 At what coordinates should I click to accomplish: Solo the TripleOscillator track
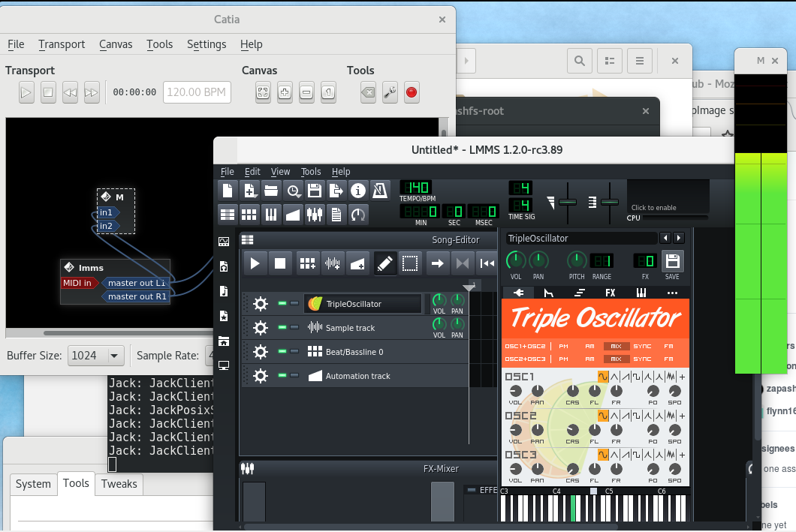tap(294, 303)
